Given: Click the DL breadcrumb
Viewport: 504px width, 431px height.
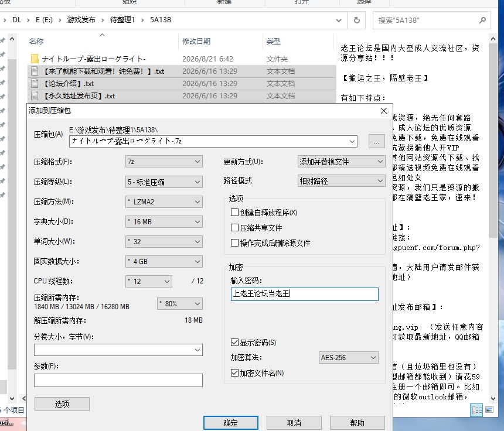Looking at the screenshot, I should [17, 20].
